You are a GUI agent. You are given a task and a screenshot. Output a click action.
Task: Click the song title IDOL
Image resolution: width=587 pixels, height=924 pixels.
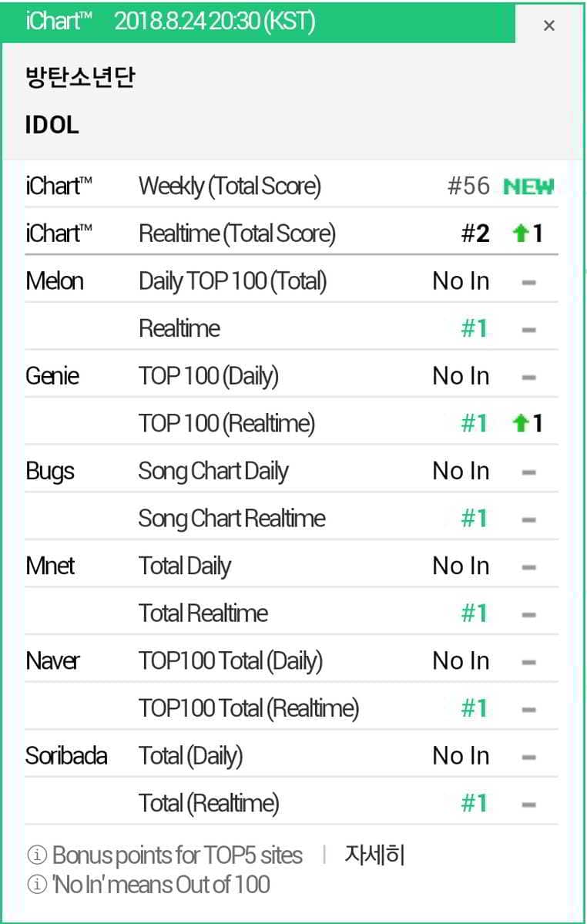[52, 126]
